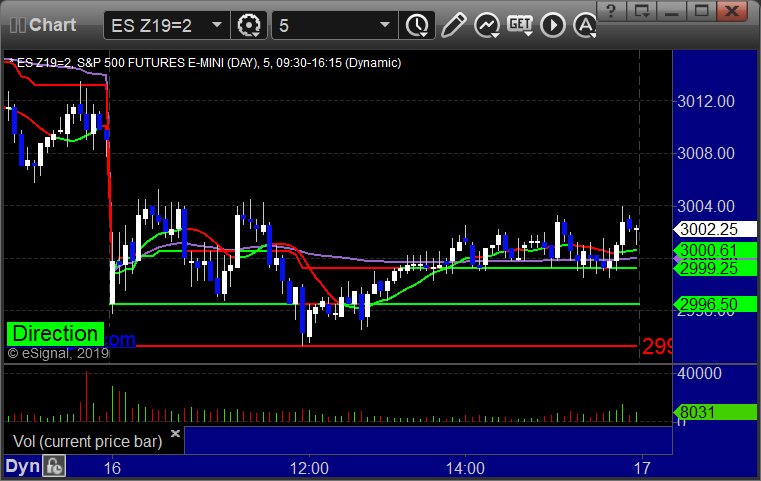
Task: Open the chart studies line-graph icon
Action: pyautogui.click(x=487, y=25)
